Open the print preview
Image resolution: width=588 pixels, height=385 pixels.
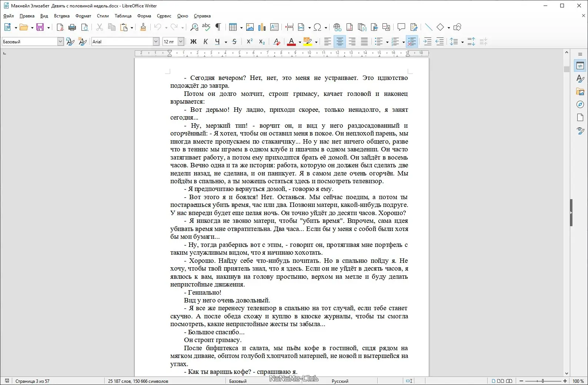click(85, 27)
